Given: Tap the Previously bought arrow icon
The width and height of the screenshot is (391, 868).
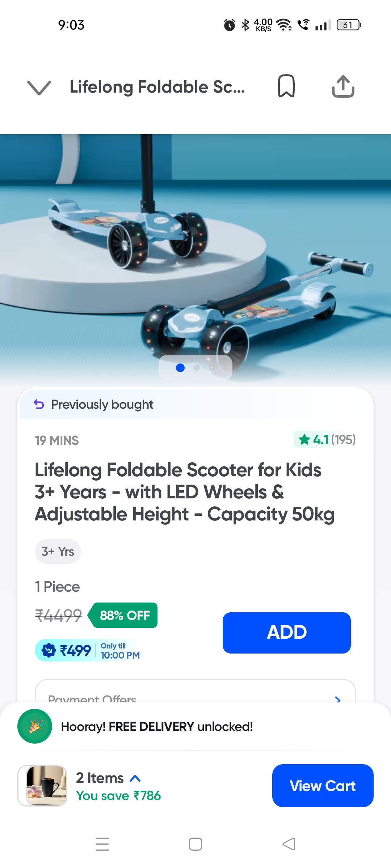Looking at the screenshot, I should 39,404.
